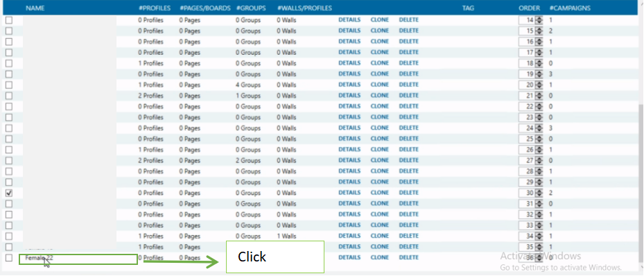
Task: Click the 4 Groups cell
Action: (248, 85)
